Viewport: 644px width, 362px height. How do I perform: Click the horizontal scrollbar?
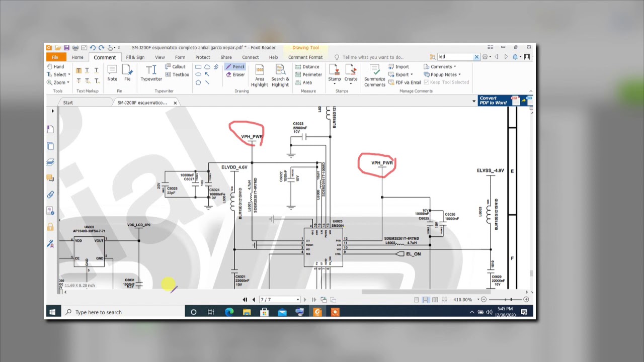(426, 292)
